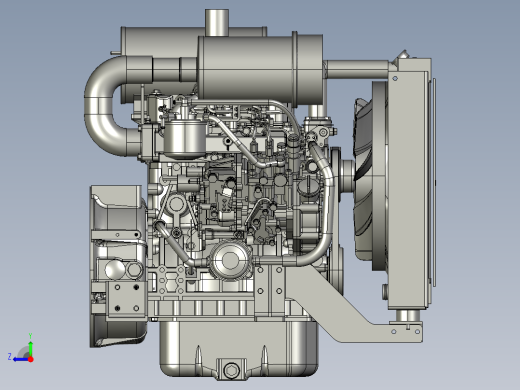Select the oil drain plug on the oil pan
This screenshot has width=520, height=390.
pyautogui.click(x=231, y=370)
